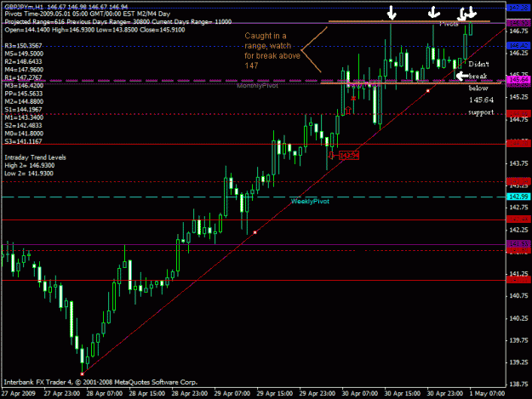Click the 143.75 price axis label

click(x=518, y=163)
